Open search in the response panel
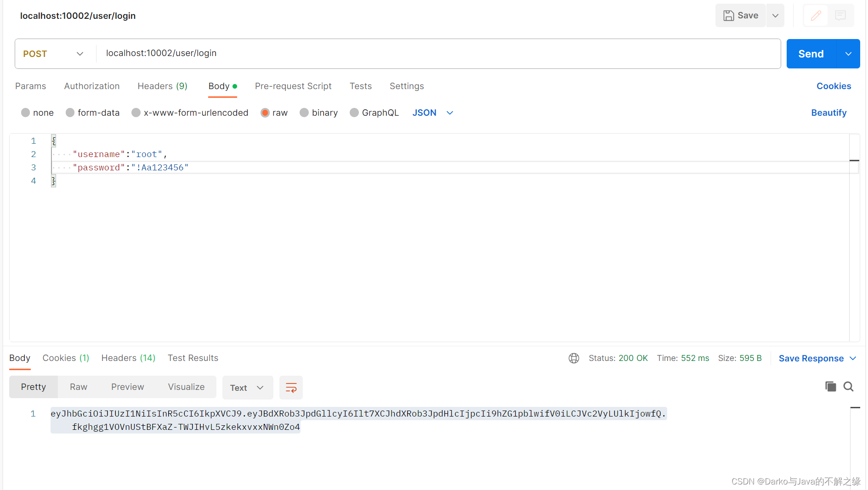868x490 pixels. (849, 387)
